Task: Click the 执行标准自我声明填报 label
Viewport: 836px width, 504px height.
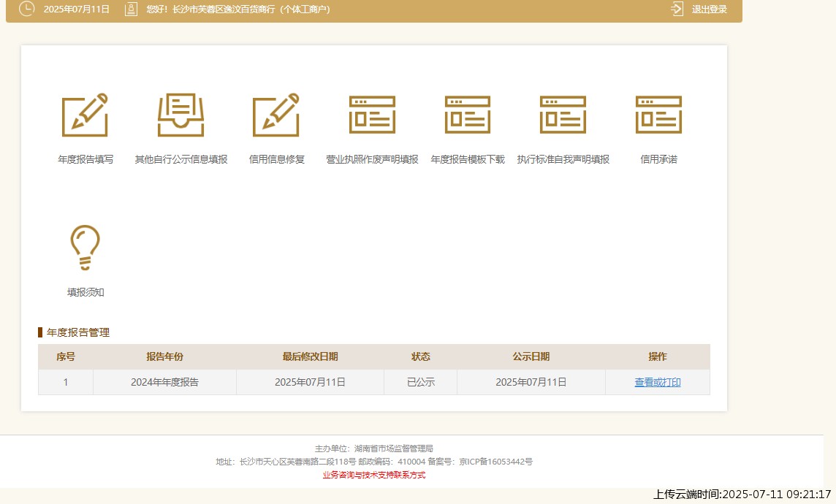Action: (563, 159)
